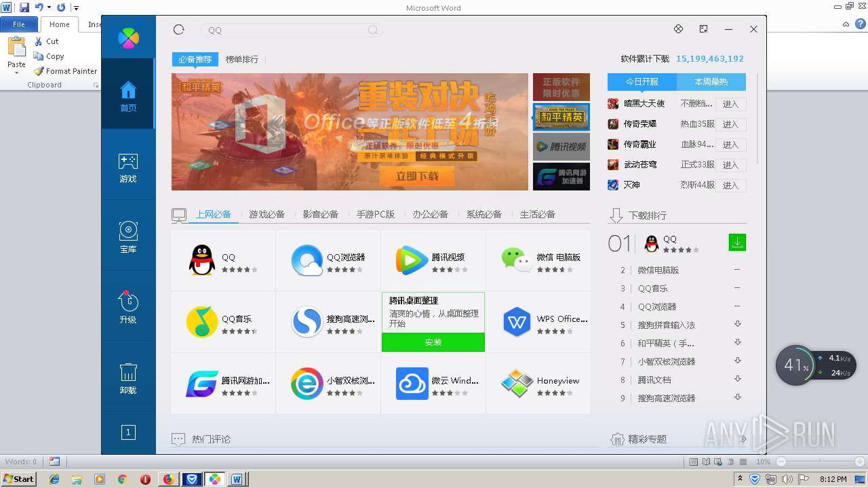868x488 pixels.
Task: Switch to 今日开服 tab
Action: [642, 82]
